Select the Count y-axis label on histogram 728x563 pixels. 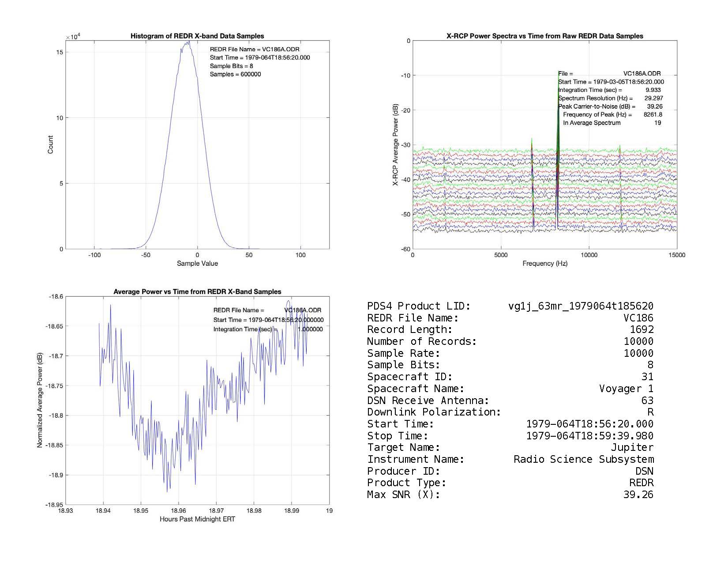[x=50, y=145]
